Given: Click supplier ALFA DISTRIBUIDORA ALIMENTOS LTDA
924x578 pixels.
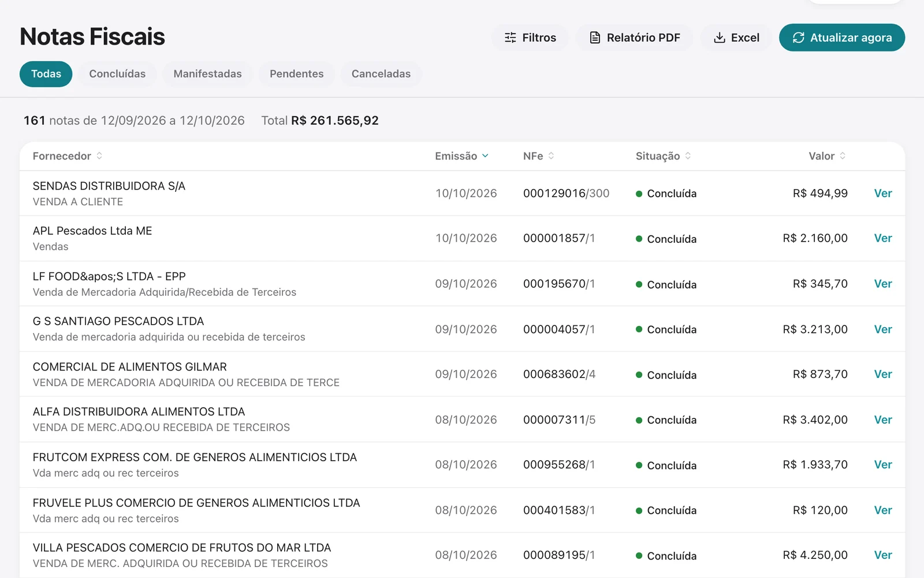Looking at the screenshot, I should (x=139, y=412).
